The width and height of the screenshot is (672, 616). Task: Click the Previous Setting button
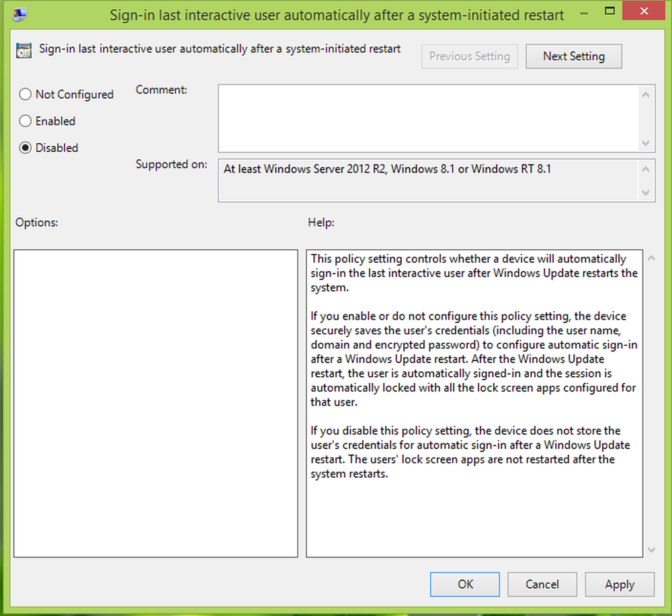coord(469,56)
